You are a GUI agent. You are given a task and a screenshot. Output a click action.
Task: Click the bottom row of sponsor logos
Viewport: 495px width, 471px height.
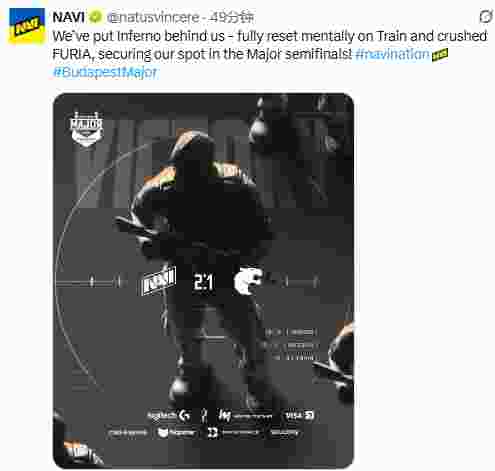coord(205,433)
